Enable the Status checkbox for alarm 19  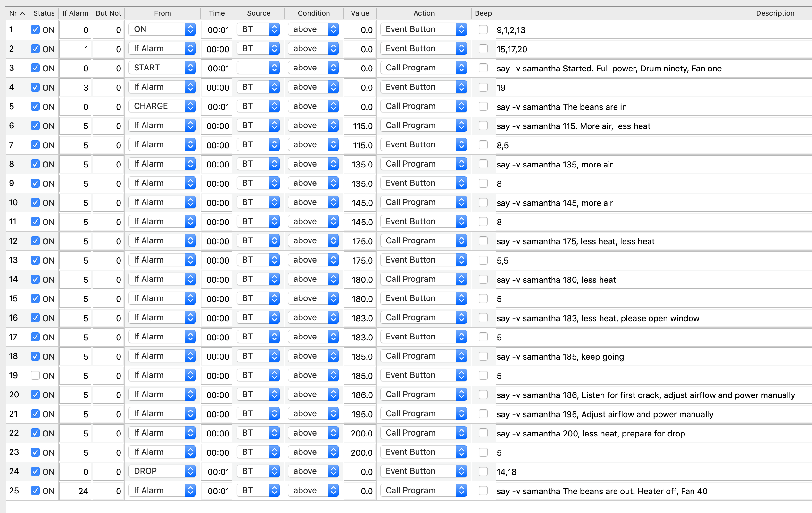click(x=35, y=376)
